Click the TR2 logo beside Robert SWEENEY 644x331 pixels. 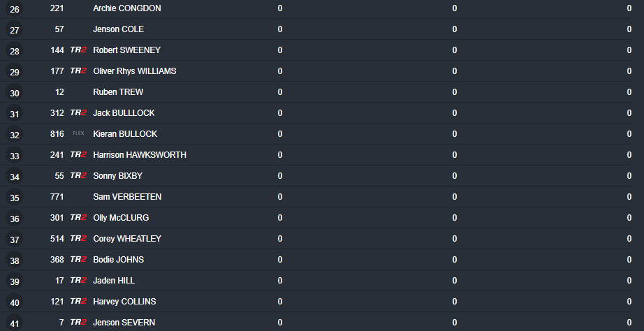[x=78, y=50]
